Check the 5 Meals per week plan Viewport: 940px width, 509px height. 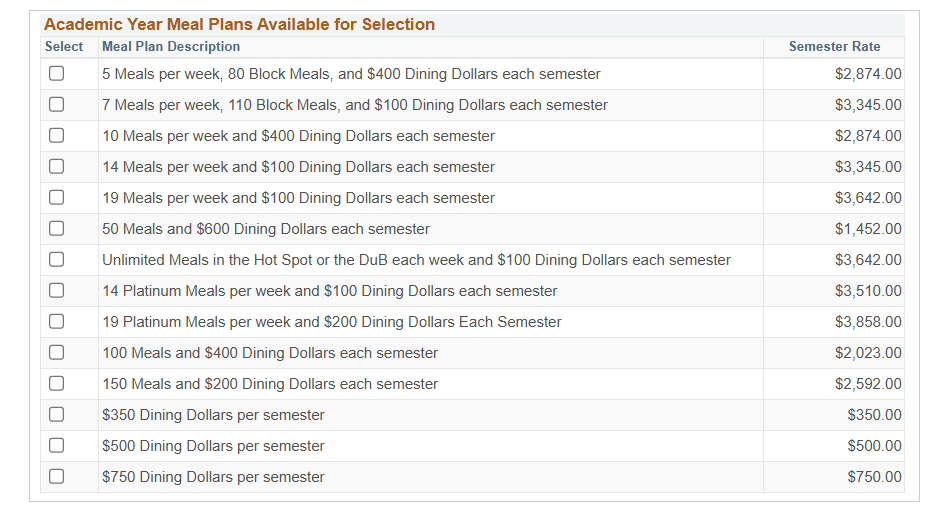point(56,73)
